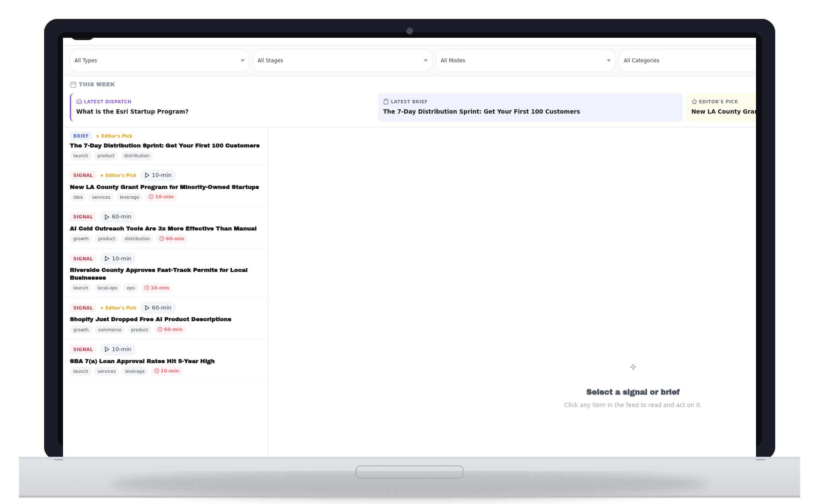The width and height of the screenshot is (819, 504).
Task: Click the 10-min play pill on Riverside County item
Action: (118, 258)
